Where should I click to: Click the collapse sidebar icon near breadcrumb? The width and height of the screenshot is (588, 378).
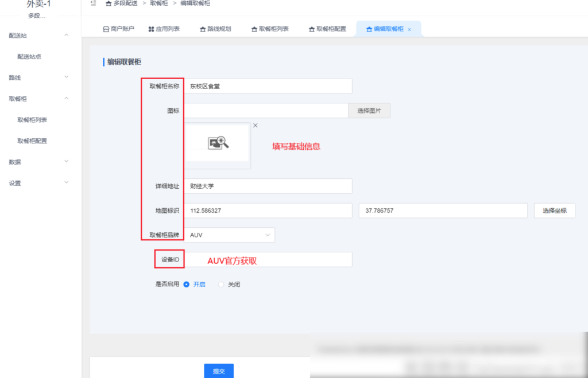[92, 3]
